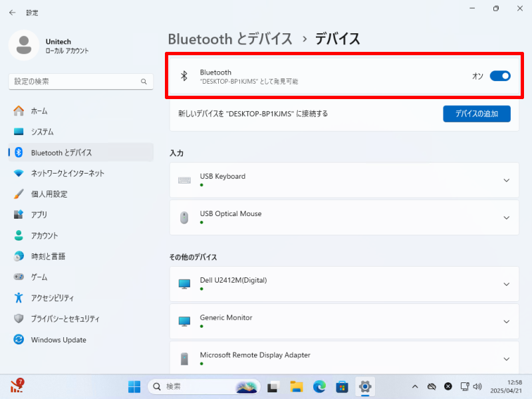Click Microsoft Remote Display Adapter device icon
Image resolution: width=532 pixels, height=399 pixels.
click(x=184, y=358)
